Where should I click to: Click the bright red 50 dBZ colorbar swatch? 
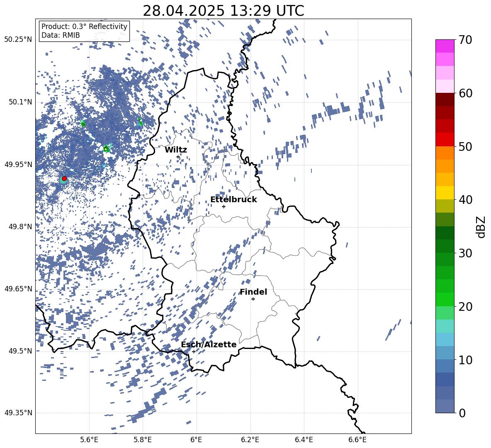(x=445, y=140)
